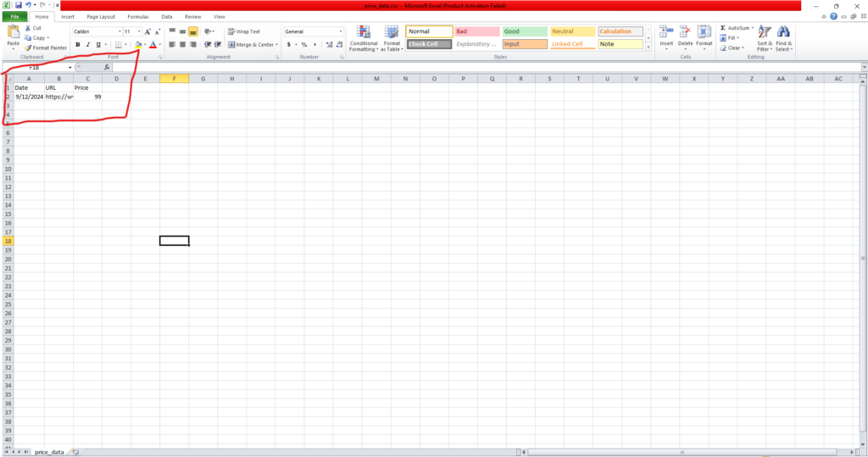Switch to the Data tab
This screenshot has height=457, width=868.
pyautogui.click(x=167, y=17)
